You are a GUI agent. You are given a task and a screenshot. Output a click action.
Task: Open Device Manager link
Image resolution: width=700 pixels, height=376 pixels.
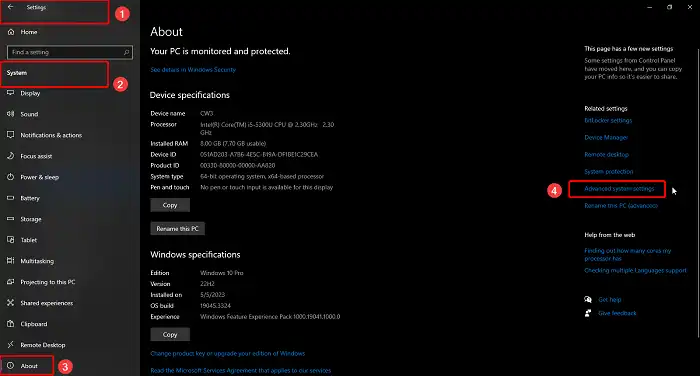pos(606,138)
